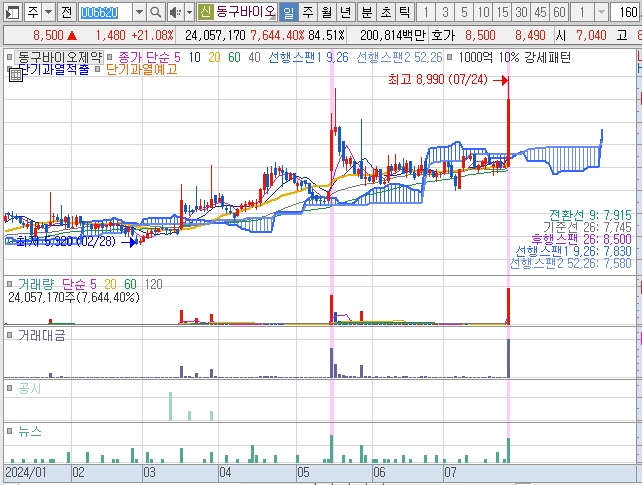Click the 선행스팬1 9,26 legend label

click(308, 57)
